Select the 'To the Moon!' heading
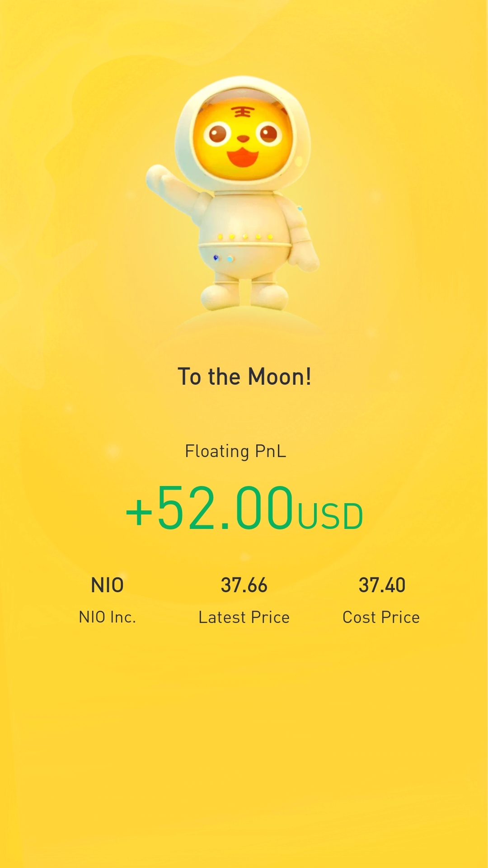 pos(244,377)
